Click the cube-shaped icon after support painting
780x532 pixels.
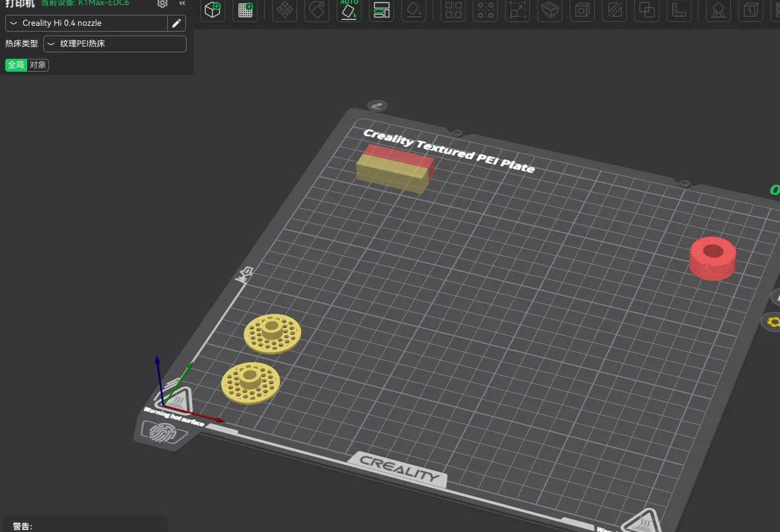pos(751,10)
